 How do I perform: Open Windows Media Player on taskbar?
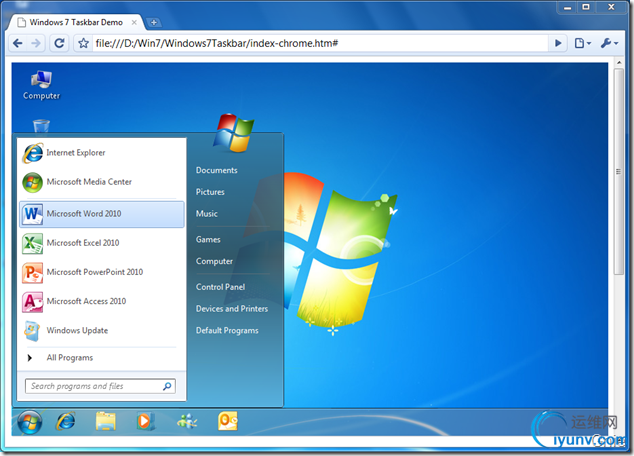145,421
